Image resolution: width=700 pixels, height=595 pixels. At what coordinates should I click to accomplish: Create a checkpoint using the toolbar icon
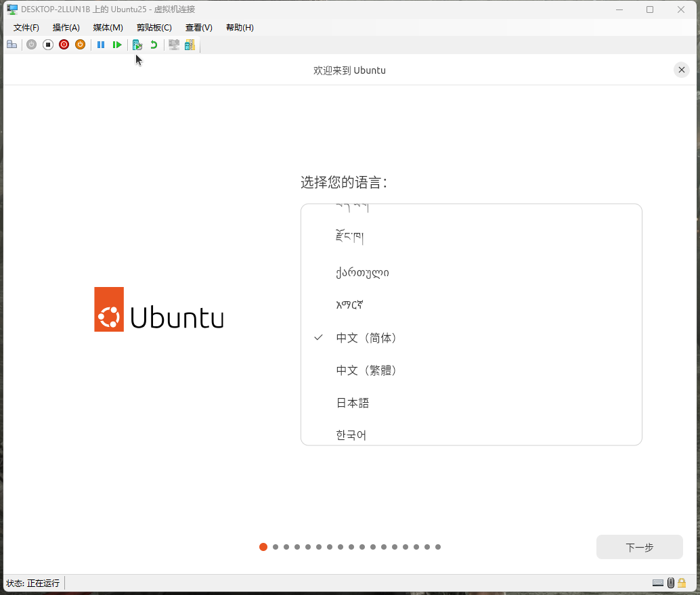pyautogui.click(x=137, y=45)
